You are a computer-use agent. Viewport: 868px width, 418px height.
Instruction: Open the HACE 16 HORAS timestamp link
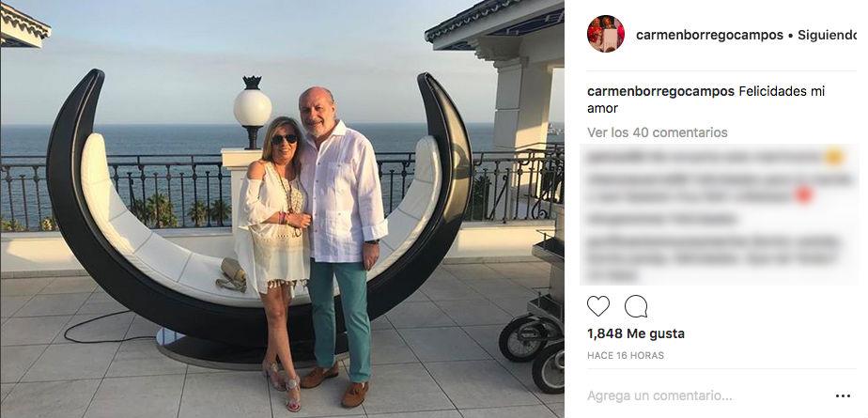click(626, 355)
